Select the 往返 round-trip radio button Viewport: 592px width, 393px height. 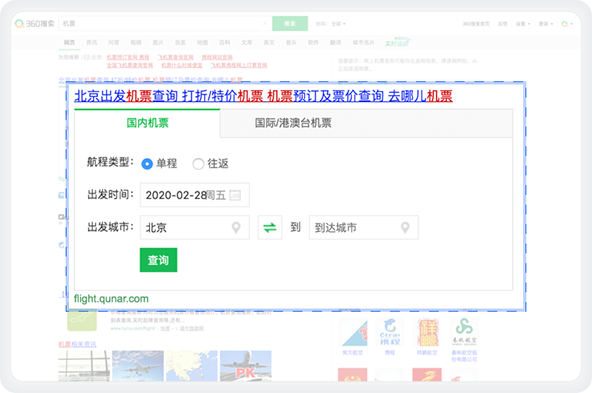198,164
